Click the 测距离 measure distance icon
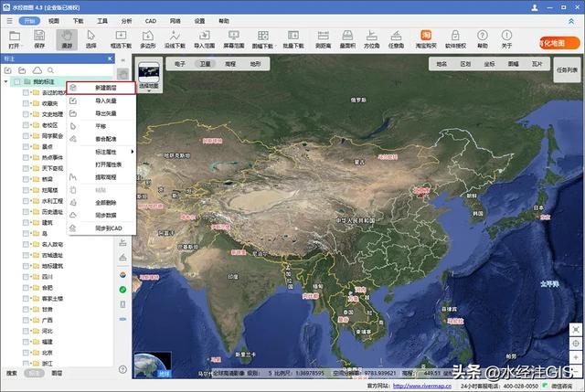 (x=323, y=36)
